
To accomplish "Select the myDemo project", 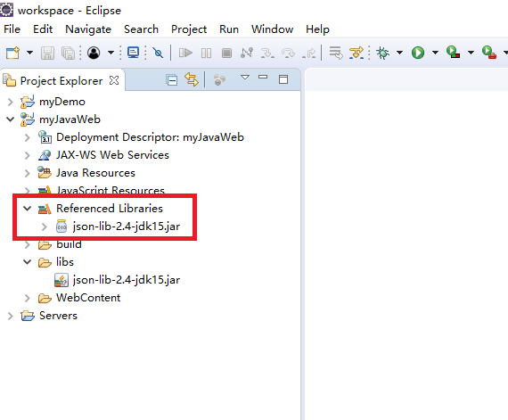I will [62, 102].
